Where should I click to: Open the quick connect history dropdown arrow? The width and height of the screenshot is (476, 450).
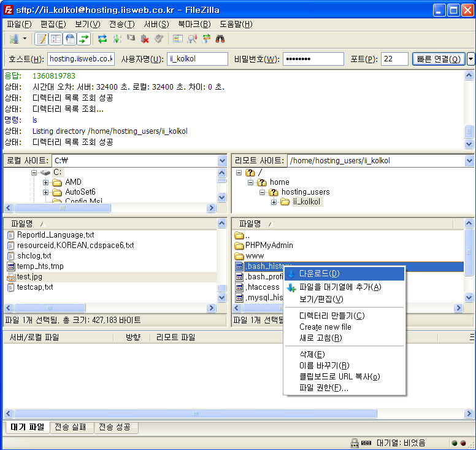pos(470,59)
